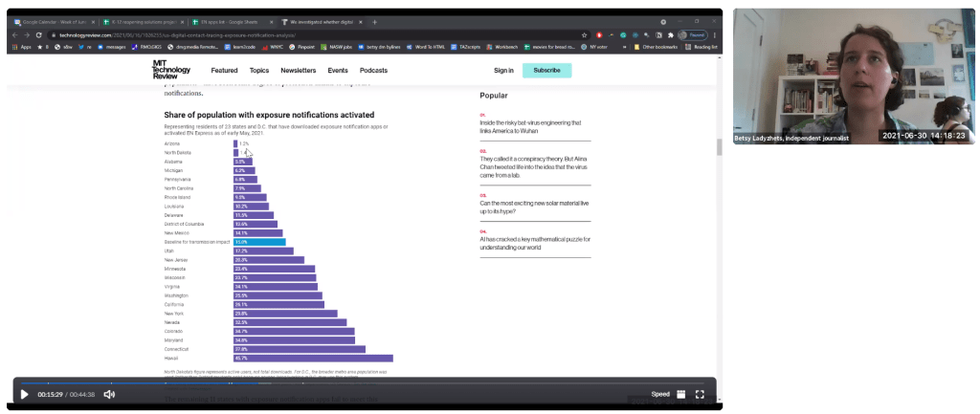Open the video layout grid icon
The width and height of the screenshot is (980, 414).
[x=680, y=394]
